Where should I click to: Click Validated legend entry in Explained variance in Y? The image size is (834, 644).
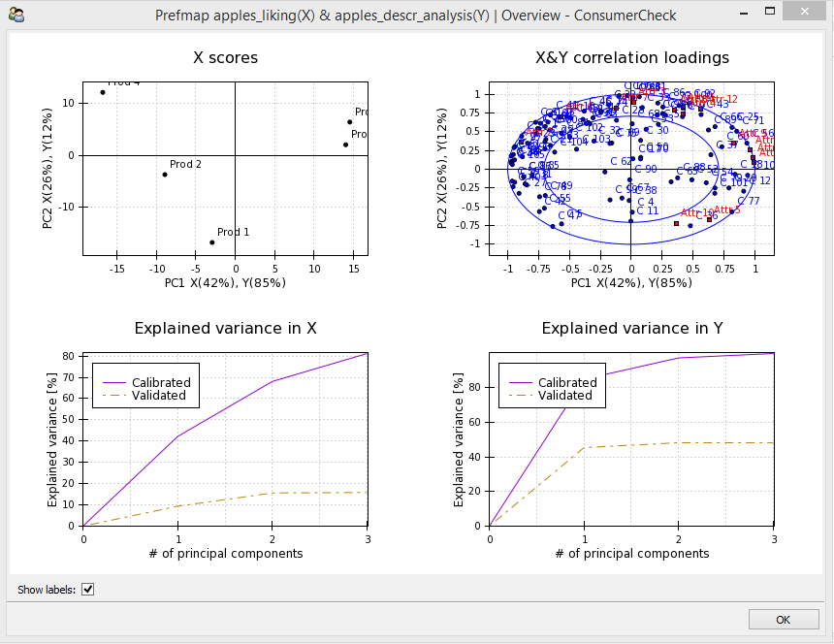[x=551, y=395]
